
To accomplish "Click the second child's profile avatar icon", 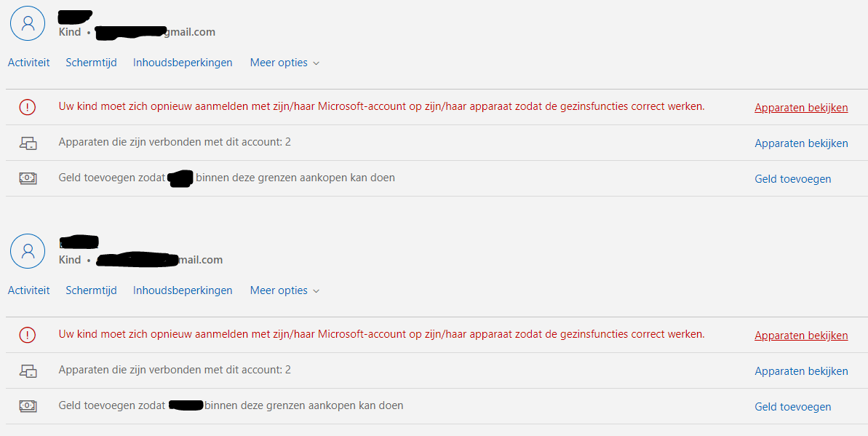I will [x=28, y=251].
